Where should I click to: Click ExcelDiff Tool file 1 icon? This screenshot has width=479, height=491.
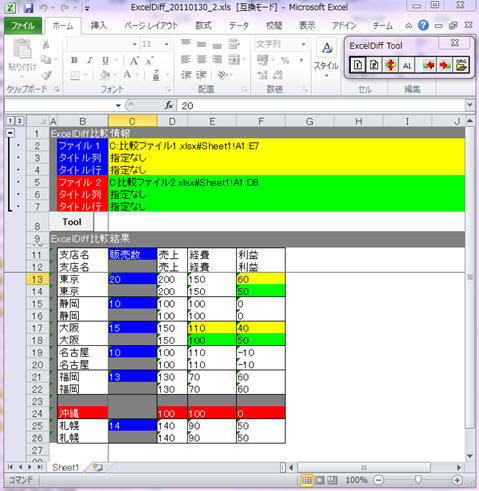pos(358,65)
